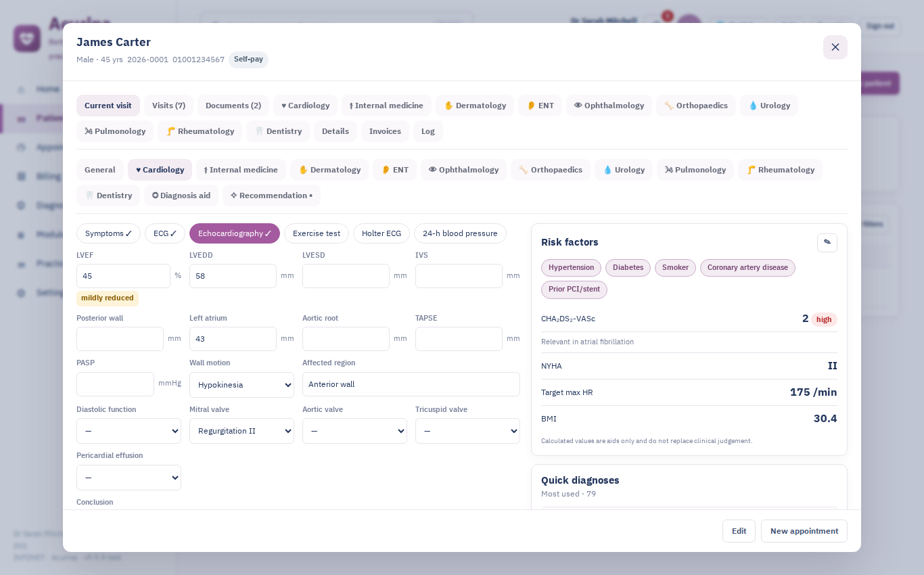Viewport: 924px width, 575px height.
Task: Open the Tricuspid valve dropdown
Action: click(x=467, y=431)
